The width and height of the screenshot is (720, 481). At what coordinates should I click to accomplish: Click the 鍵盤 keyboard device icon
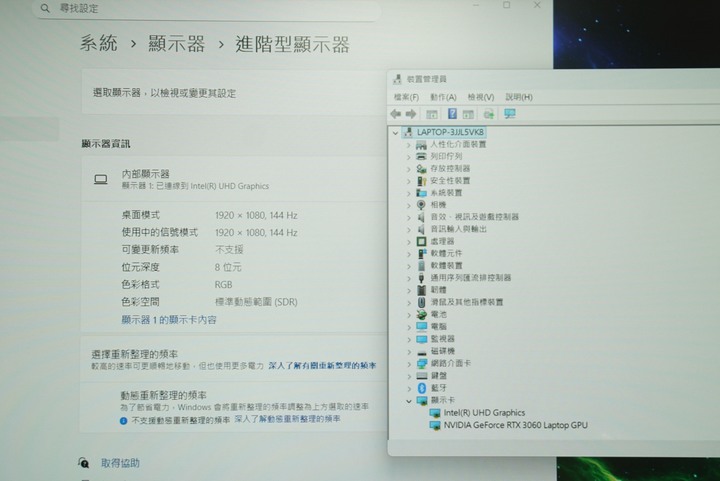[x=422, y=375]
